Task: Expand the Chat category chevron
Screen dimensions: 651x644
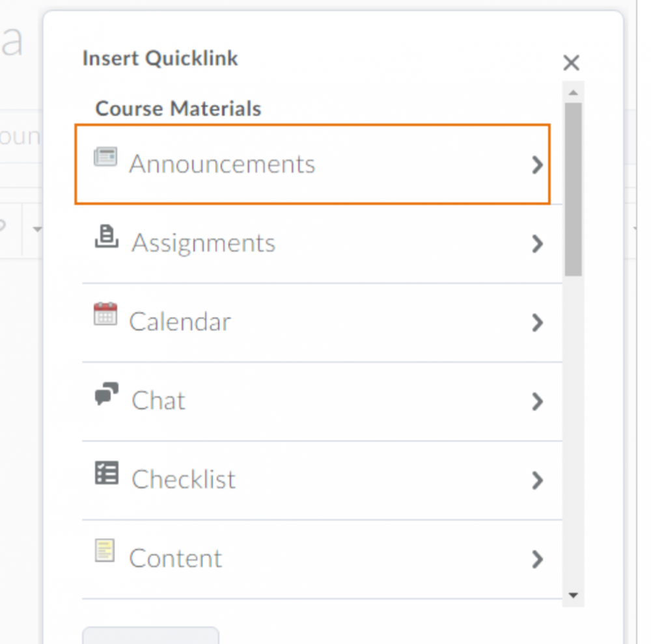Action: point(538,402)
